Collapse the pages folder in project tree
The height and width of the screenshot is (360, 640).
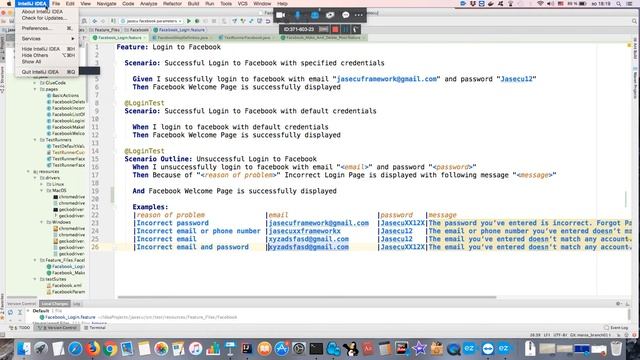35,89
